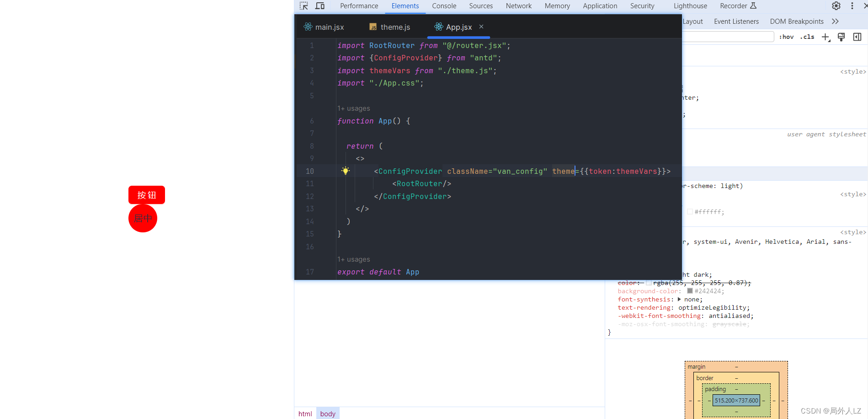The width and height of the screenshot is (868, 419).
Task: Click the user agent stylesheet label
Action: (x=826, y=134)
